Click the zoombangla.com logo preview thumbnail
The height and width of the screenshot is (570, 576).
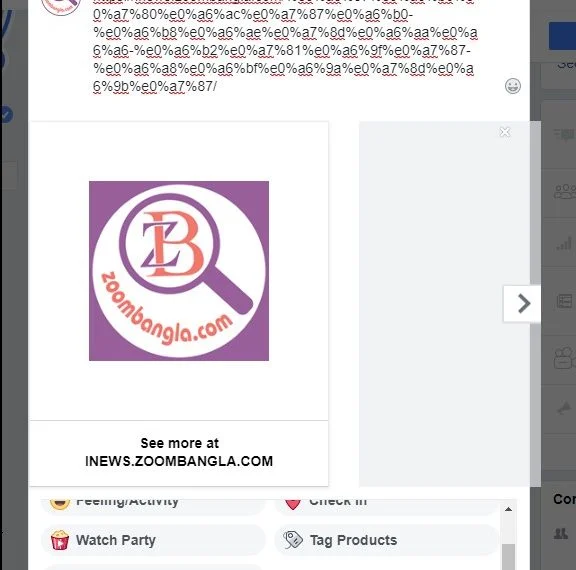click(179, 271)
